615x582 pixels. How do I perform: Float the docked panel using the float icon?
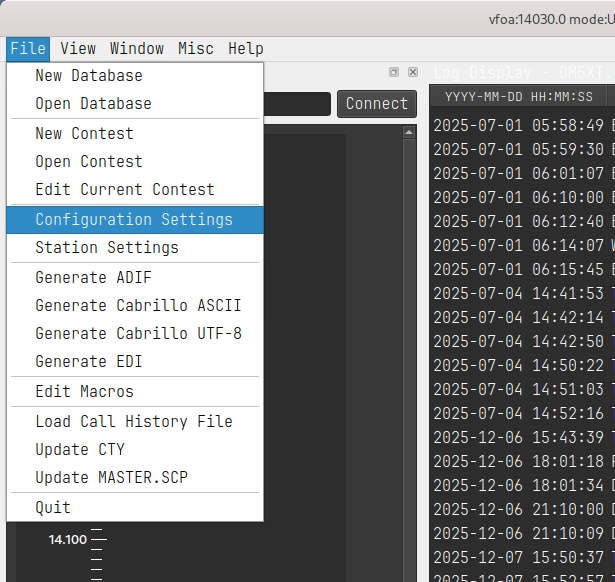394,72
